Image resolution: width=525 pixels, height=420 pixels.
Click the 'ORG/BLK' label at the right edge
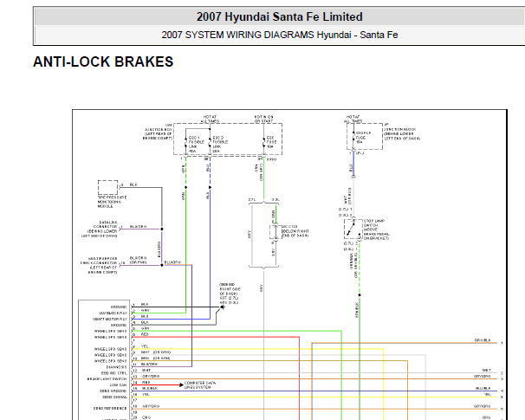(483, 340)
